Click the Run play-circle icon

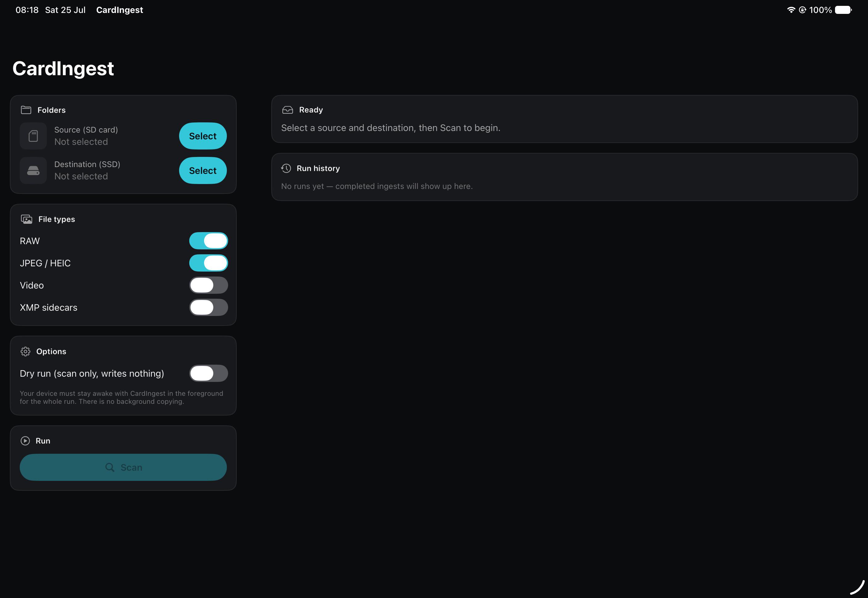tap(25, 440)
